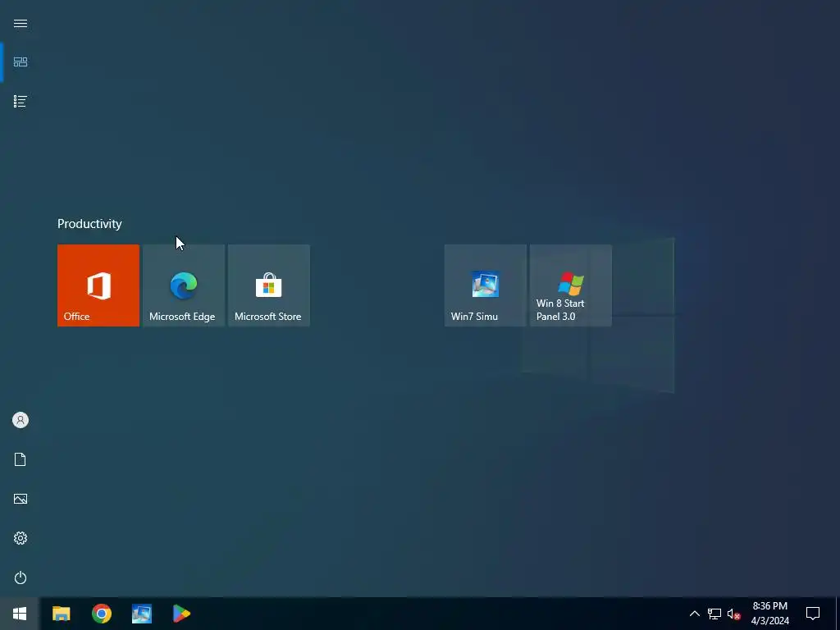
Task: Open Win 8 Start Panel 3.0 tile
Action: (x=571, y=285)
